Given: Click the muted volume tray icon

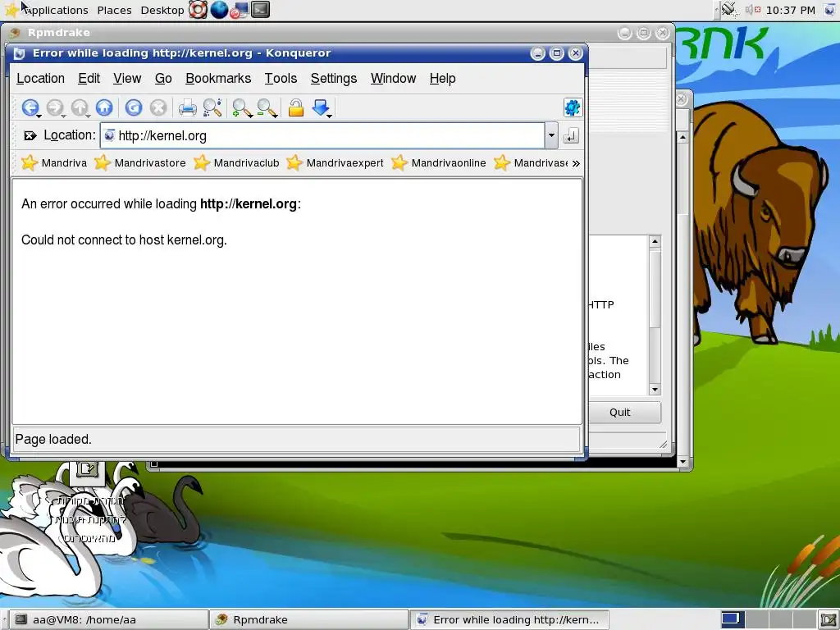Looking at the screenshot, I should [x=753, y=10].
